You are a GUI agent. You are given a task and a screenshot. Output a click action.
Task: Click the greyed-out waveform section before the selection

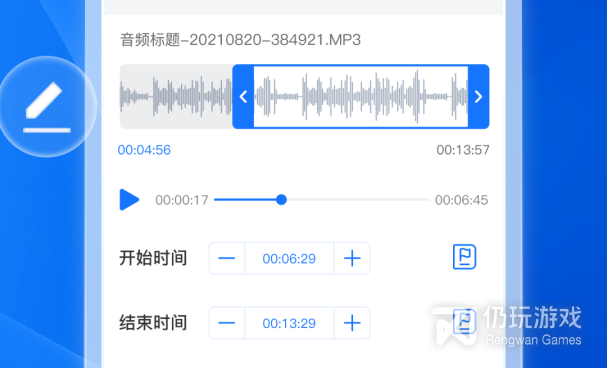(176, 97)
